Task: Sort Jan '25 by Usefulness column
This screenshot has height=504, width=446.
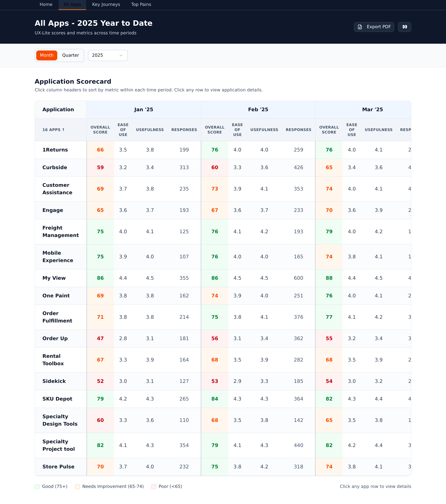Action: coord(150,130)
